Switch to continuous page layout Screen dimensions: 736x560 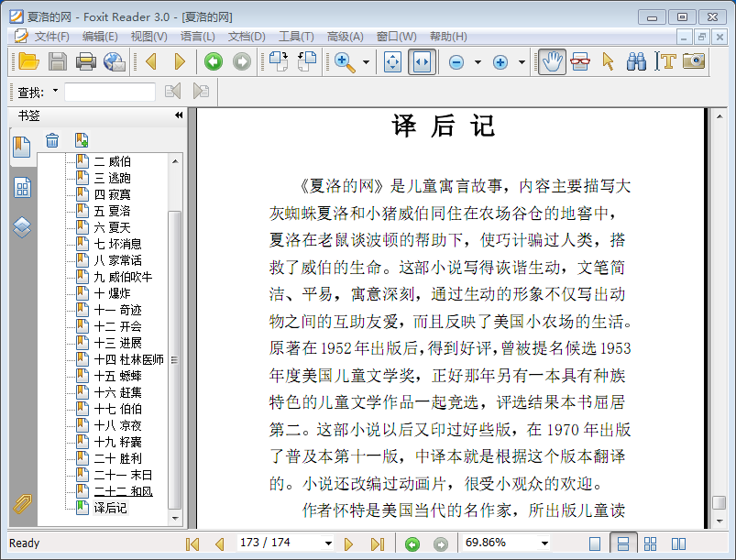pos(623,544)
